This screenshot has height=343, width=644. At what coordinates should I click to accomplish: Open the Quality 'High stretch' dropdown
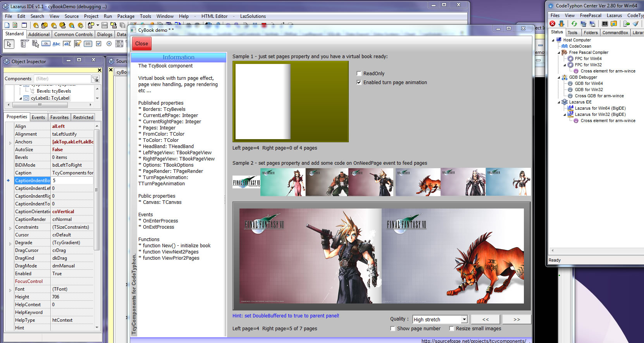(x=464, y=319)
